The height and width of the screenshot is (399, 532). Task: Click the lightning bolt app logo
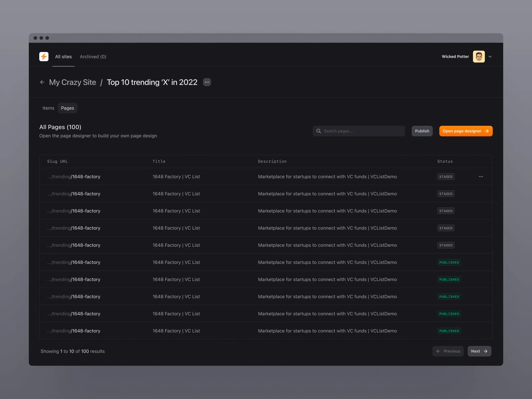(x=44, y=56)
